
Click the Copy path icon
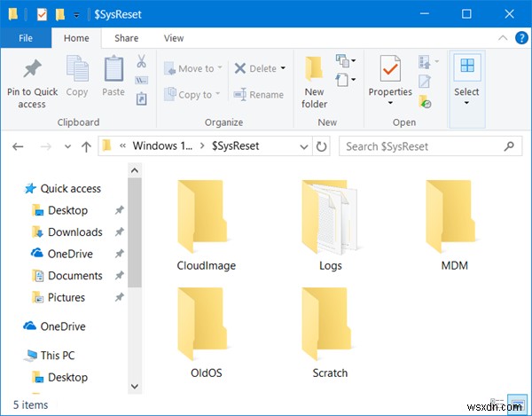click(142, 81)
